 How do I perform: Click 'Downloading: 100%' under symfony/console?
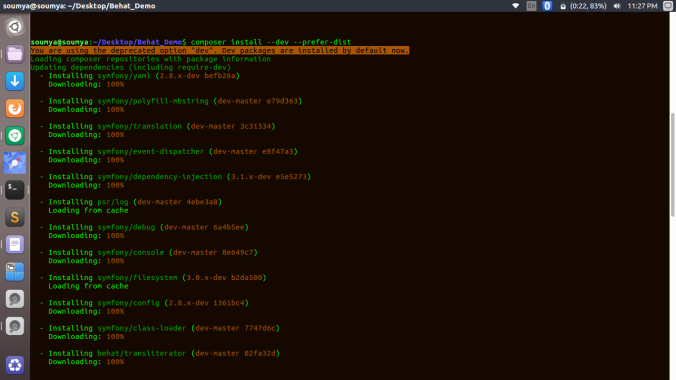[x=86, y=261]
